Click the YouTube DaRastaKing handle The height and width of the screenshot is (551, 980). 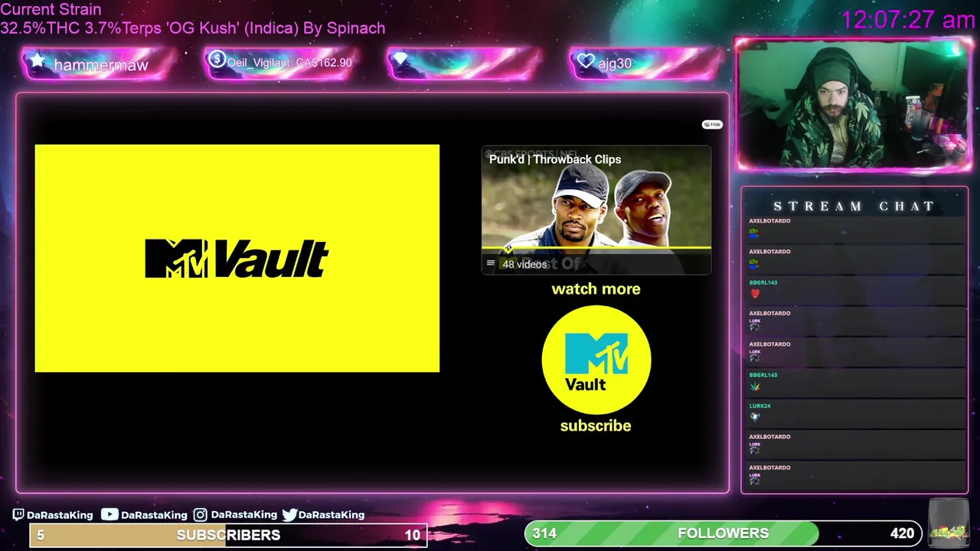(154, 515)
